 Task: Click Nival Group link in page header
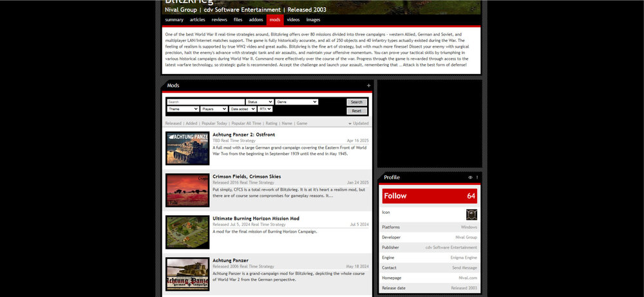(x=181, y=10)
